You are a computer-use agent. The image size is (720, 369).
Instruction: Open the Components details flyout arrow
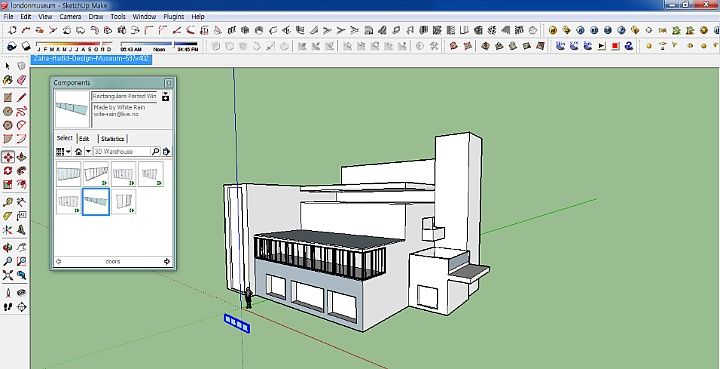pos(166,151)
